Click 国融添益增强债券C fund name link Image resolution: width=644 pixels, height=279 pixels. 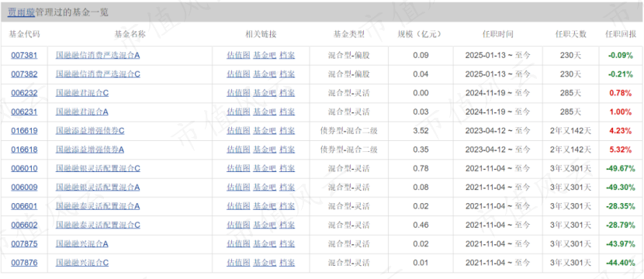[x=90, y=131]
